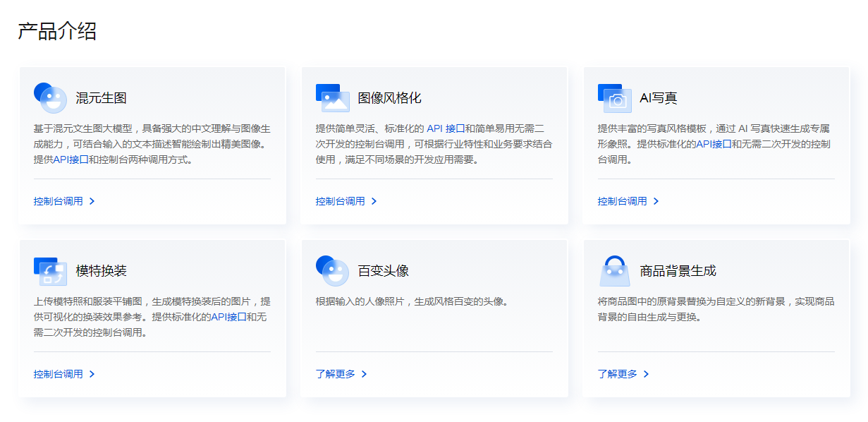Click the 百变头像 product card
Viewport: 868px width, 422px height.
[434, 316]
